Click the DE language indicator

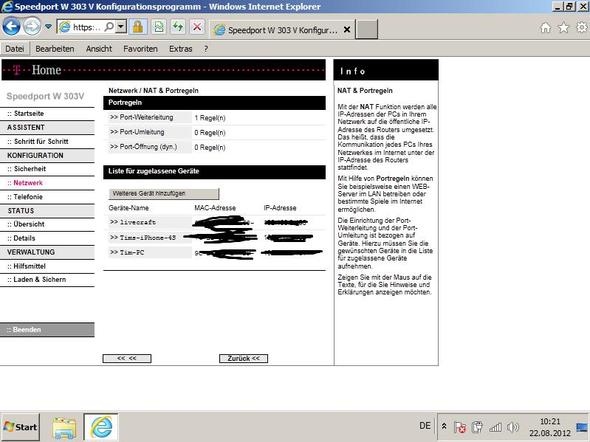pos(425,426)
